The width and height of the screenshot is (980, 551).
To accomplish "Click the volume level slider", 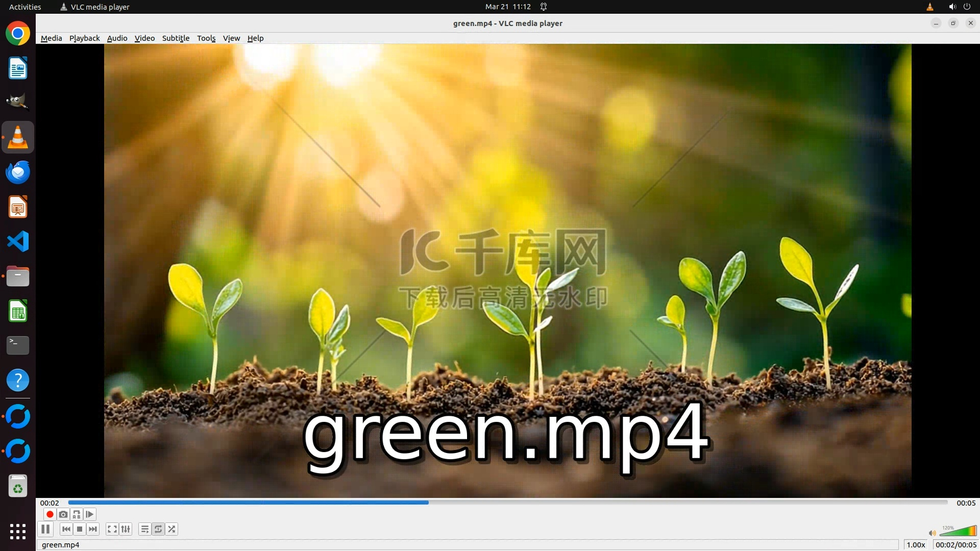I will [958, 532].
